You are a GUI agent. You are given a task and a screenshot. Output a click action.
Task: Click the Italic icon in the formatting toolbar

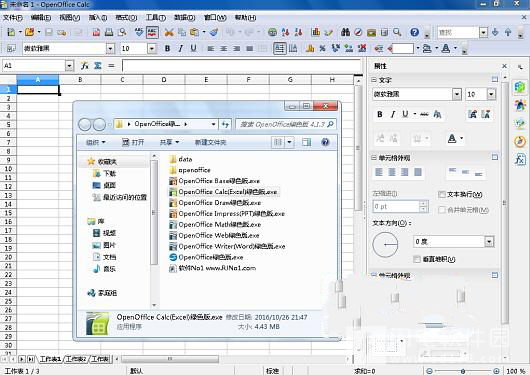tap(180, 48)
